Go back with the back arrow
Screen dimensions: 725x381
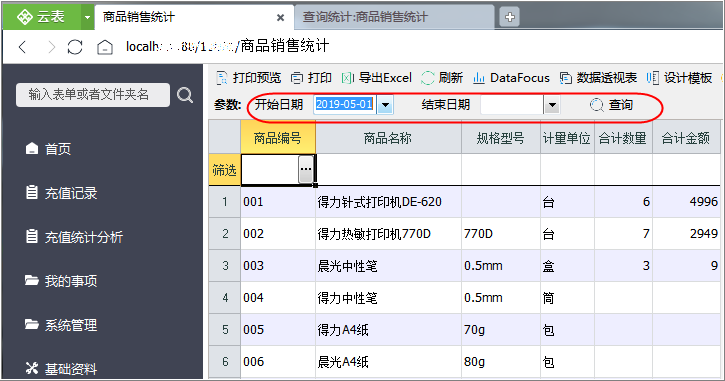tap(23, 47)
